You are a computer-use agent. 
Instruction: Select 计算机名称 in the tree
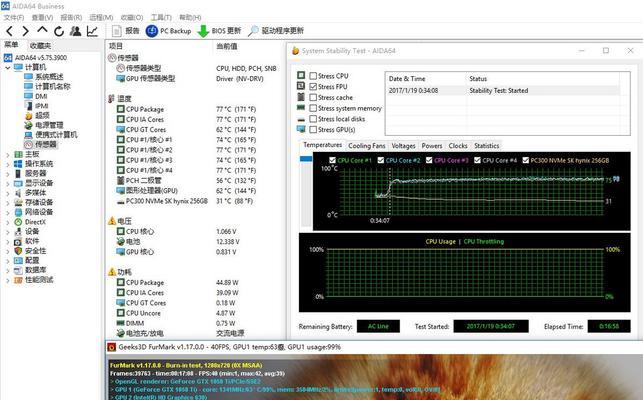pos(52,86)
